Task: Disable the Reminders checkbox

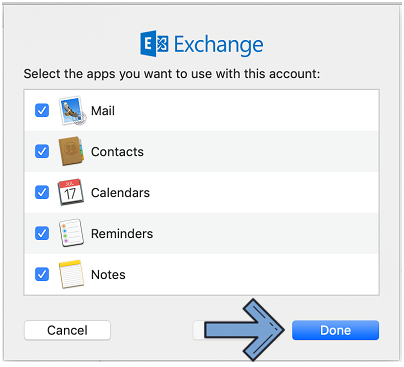Action: pyautogui.click(x=42, y=233)
